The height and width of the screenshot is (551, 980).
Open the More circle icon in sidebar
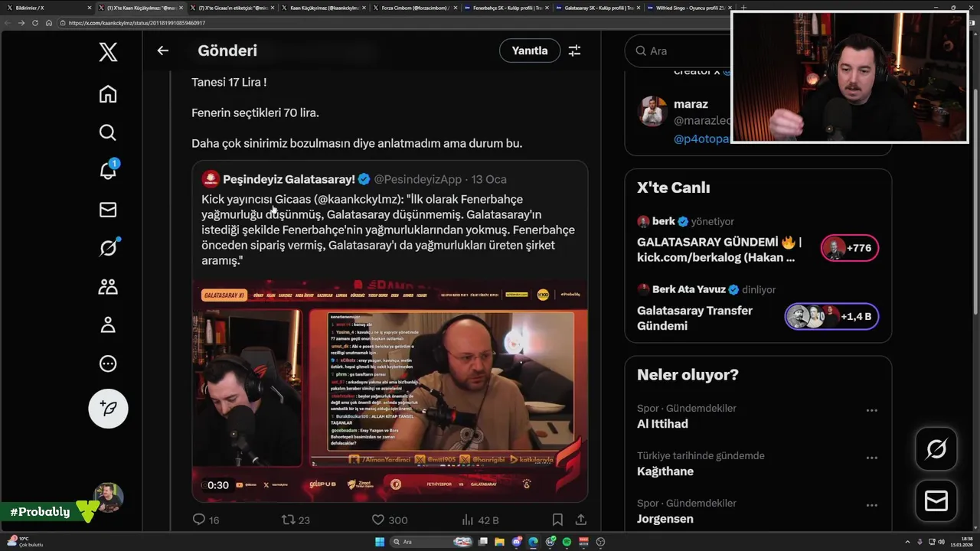click(x=108, y=364)
